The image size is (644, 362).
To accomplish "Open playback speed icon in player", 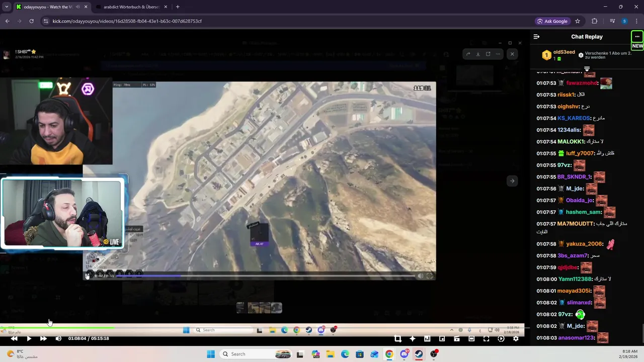I will (x=501, y=339).
